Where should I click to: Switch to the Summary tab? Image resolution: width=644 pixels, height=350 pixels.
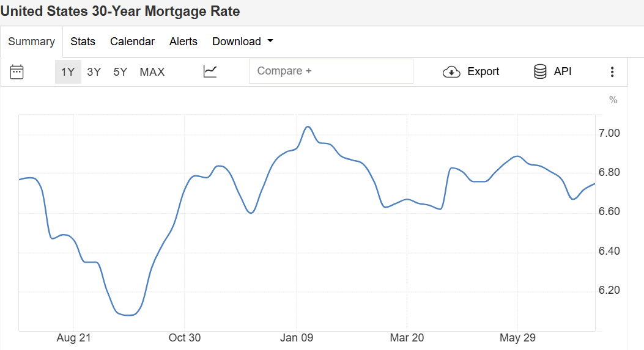click(32, 42)
